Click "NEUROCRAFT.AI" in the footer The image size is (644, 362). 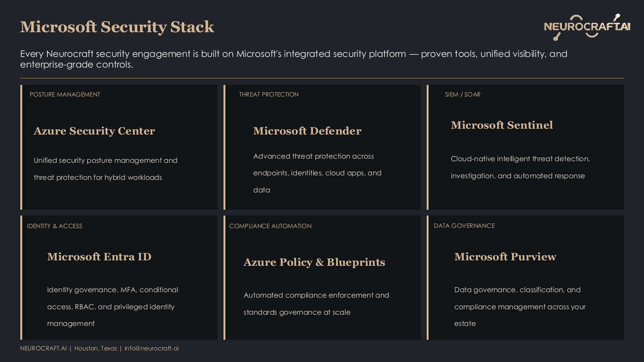pos(43,348)
